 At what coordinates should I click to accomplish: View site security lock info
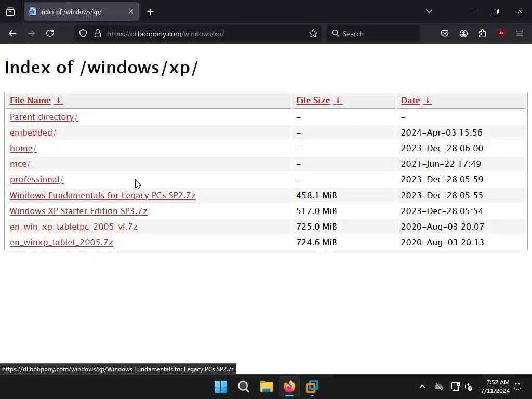(x=98, y=33)
